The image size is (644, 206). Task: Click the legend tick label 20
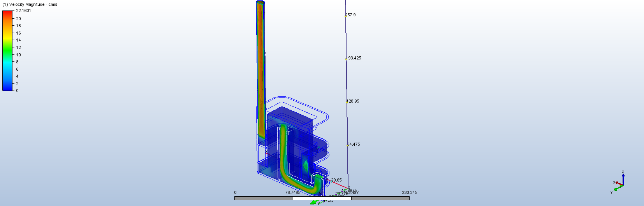[x=18, y=19]
